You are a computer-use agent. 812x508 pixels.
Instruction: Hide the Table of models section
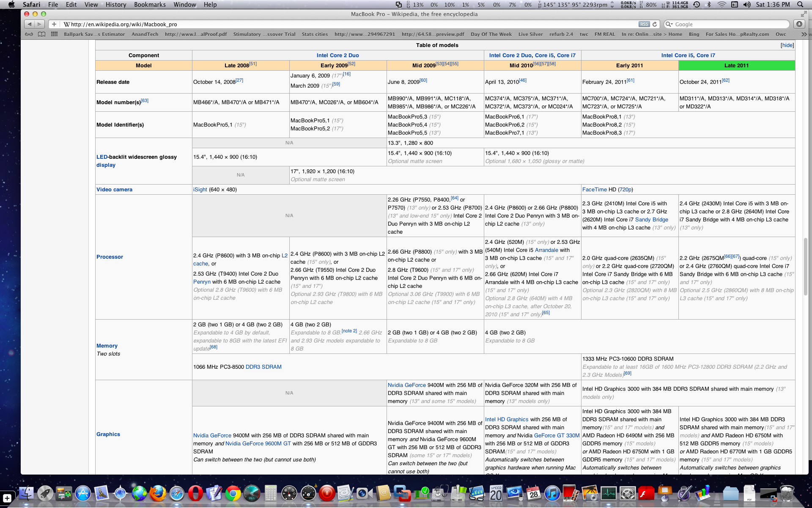787,45
